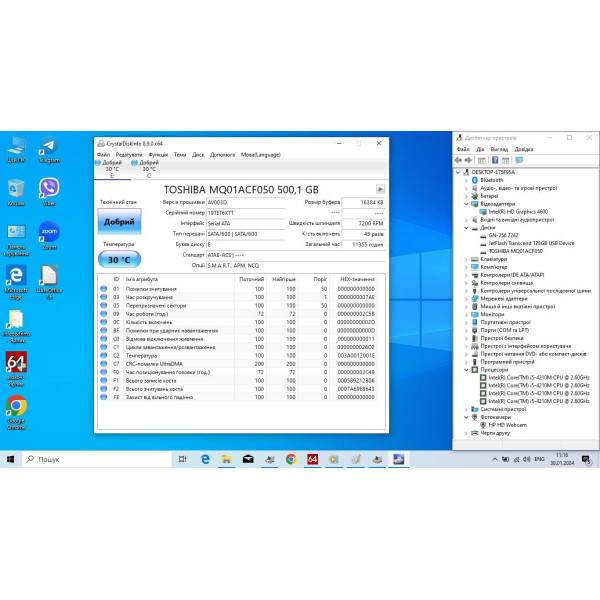Click scan for hardware changes monitor icon
Viewport: 600px width, 600px height.
coord(519,160)
